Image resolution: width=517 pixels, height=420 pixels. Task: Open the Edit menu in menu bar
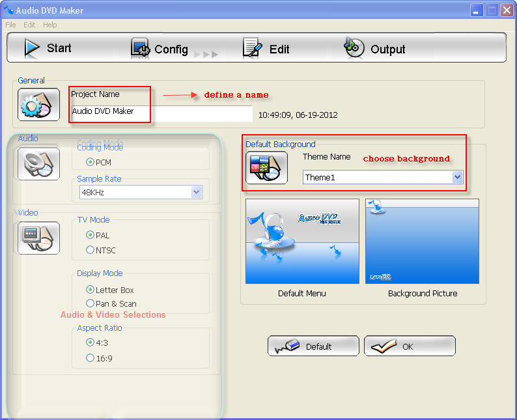29,25
